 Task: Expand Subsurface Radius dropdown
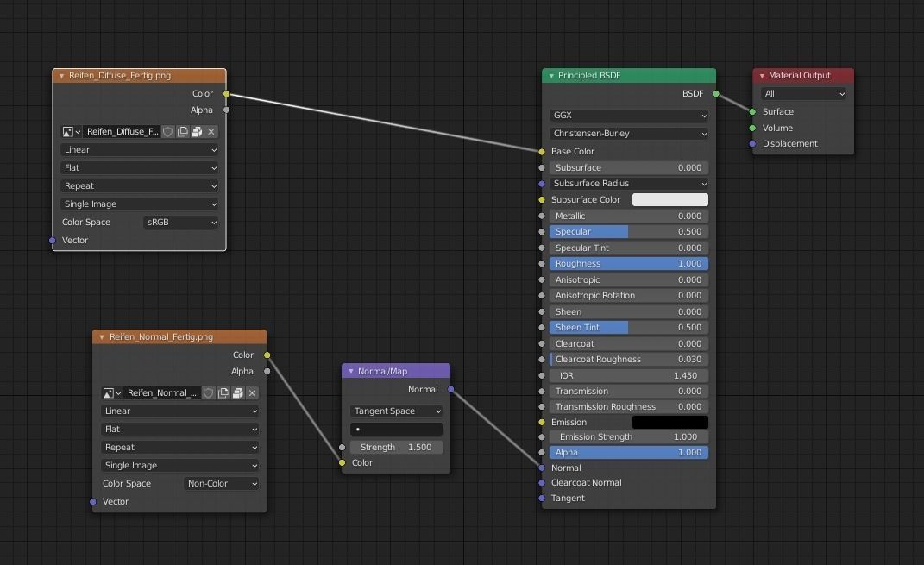[x=629, y=184]
